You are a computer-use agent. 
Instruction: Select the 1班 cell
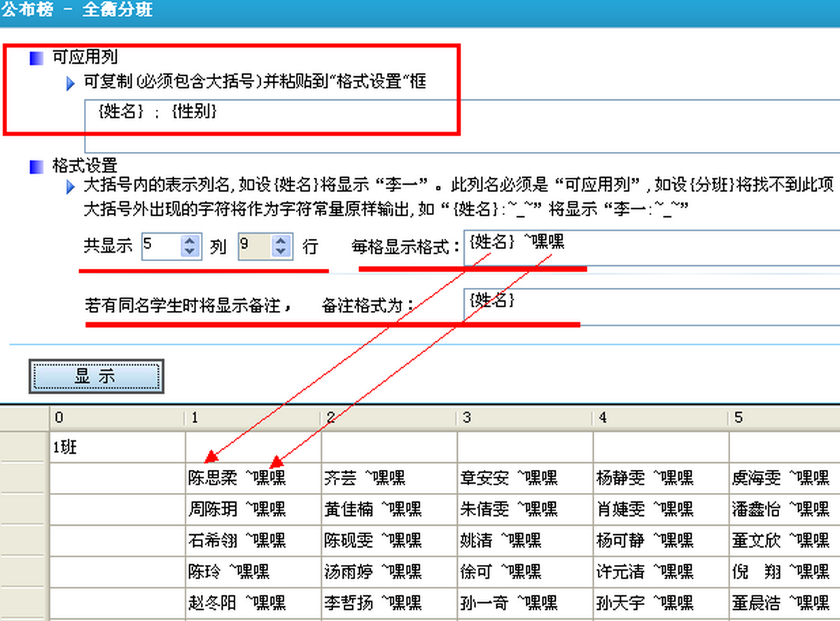[118, 447]
